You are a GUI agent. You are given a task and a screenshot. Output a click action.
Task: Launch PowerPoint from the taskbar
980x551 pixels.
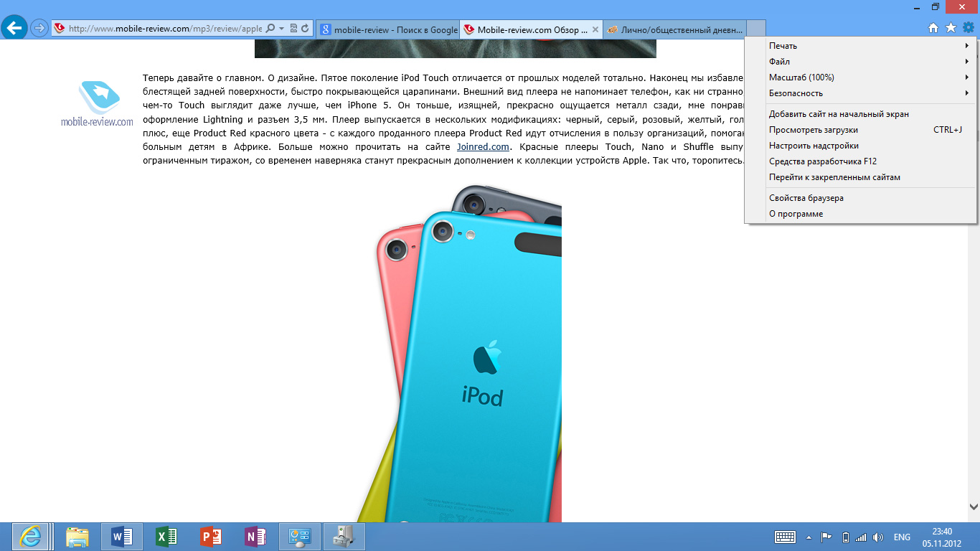(x=211, y=537)
